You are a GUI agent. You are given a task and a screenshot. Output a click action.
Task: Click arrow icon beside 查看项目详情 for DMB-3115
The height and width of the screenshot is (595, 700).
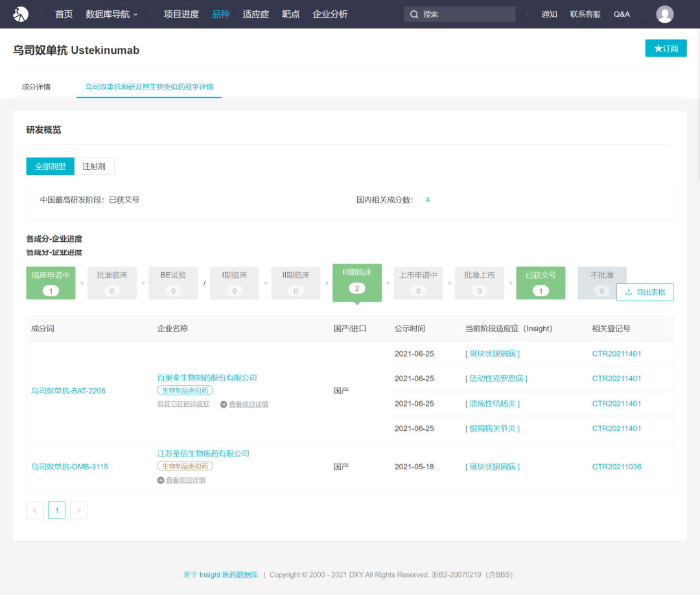coord(161,480)
